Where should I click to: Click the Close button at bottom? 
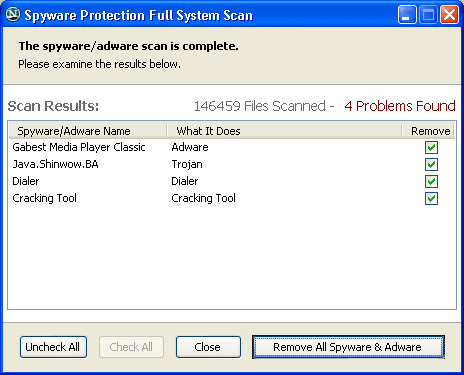pyautogui.click(x=208, y=347)
